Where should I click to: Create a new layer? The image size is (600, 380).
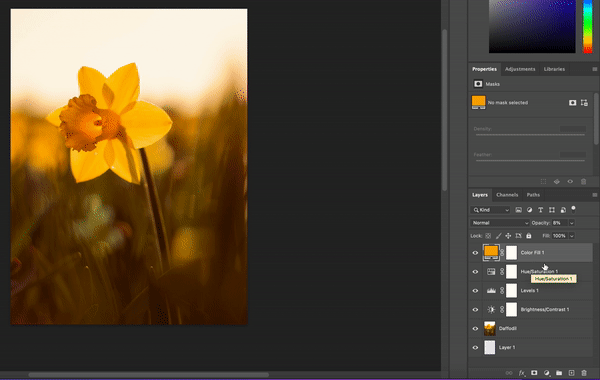571,373
